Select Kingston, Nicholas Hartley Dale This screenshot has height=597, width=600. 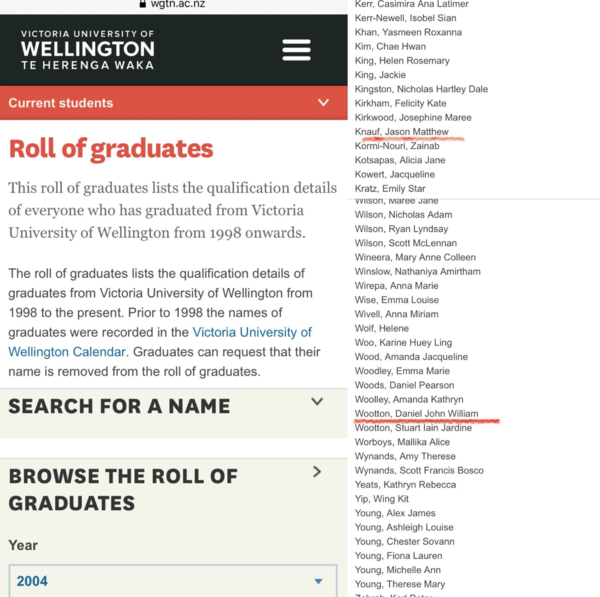421,89
